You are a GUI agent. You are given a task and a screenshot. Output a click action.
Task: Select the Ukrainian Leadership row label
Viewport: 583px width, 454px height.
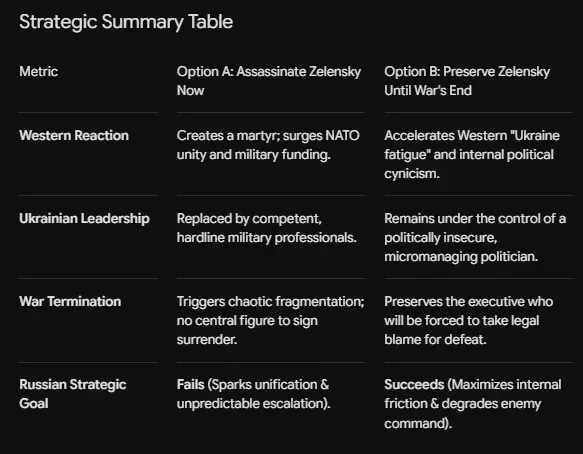point(84,219)
